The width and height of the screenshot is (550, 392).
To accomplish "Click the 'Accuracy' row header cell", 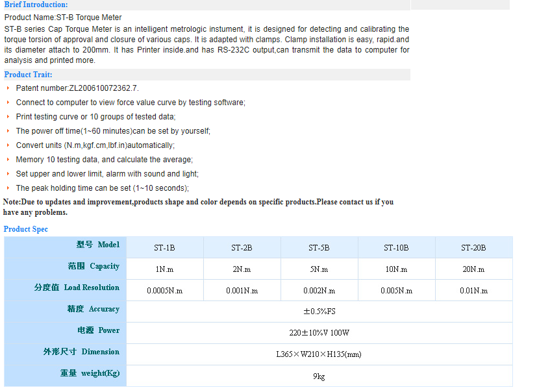I will tap(65, 312).
